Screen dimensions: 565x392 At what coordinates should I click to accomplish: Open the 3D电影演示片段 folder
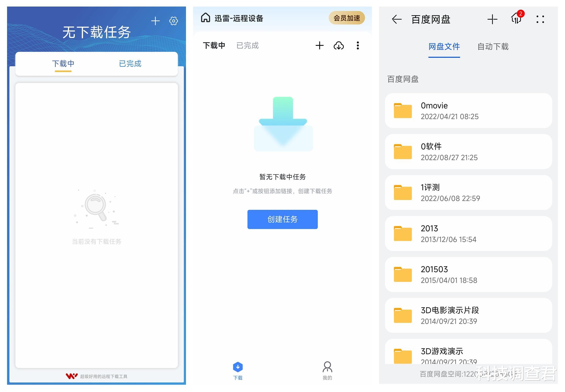(x=468, y=315)
